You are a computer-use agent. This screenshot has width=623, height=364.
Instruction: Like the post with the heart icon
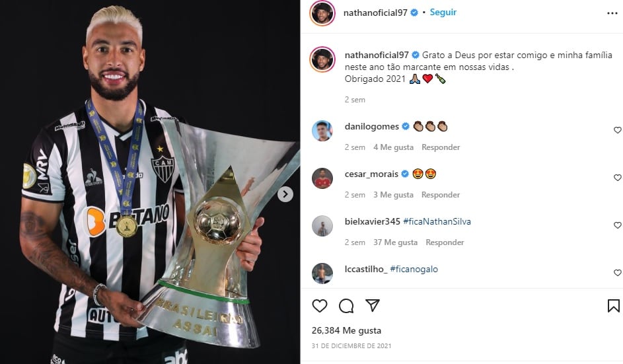320,306
